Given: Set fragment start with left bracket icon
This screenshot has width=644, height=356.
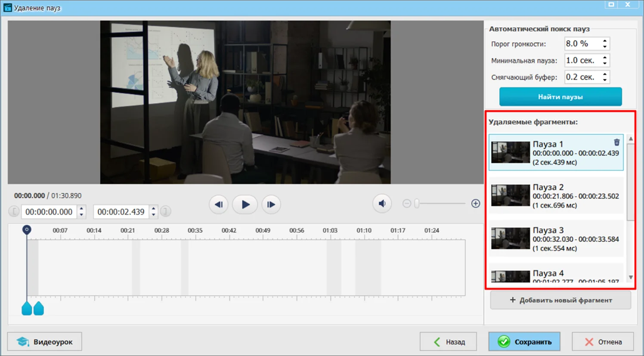Looking at the screenshot, I should (14, 211).
